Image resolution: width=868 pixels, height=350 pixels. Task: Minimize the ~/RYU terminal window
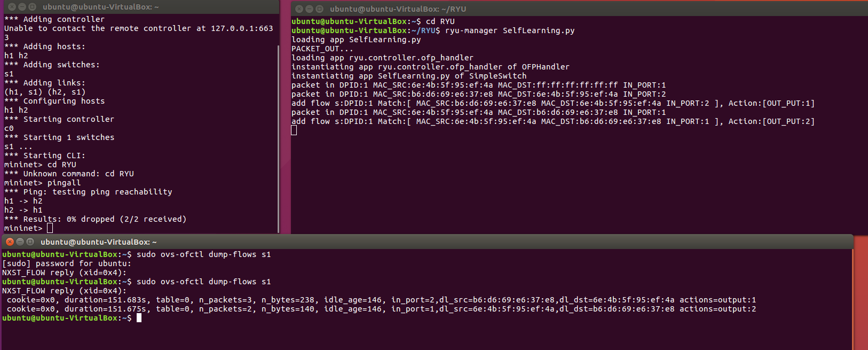(x=309, y=9)
